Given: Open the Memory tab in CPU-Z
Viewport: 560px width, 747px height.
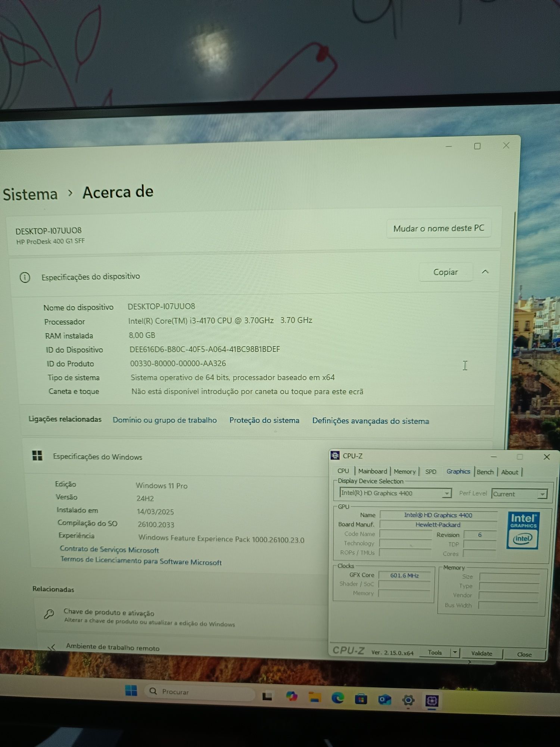Looking at the screenshot, I should pos(405,472).
